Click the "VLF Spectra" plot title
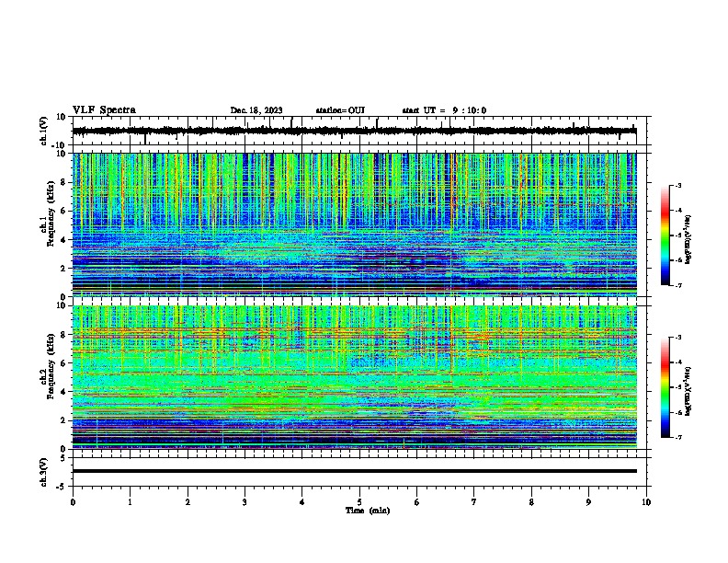This screenshot has height=563, width=728. [x=104, y=110]
